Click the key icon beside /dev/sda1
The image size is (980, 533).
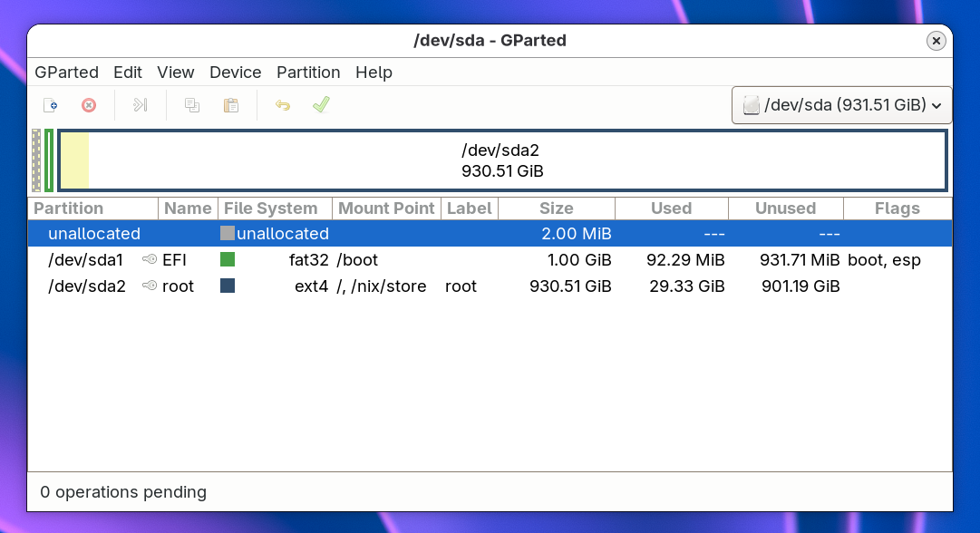click(150, 260)
